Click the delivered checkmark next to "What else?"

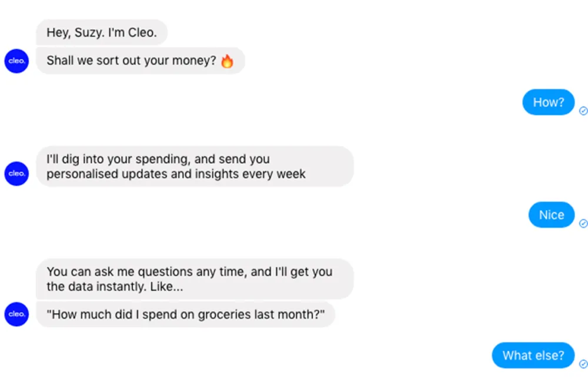pos(583,364)
